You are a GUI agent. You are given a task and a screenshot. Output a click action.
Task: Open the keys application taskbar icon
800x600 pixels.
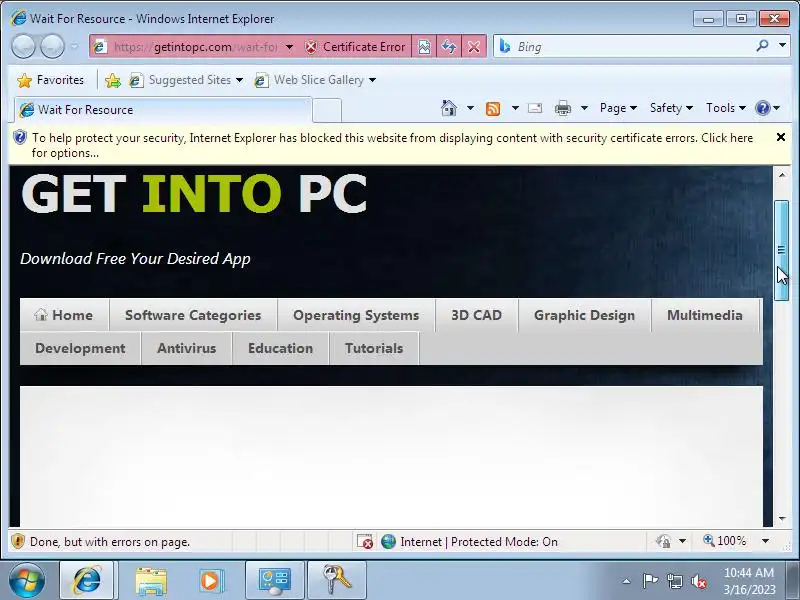[337, 580]
